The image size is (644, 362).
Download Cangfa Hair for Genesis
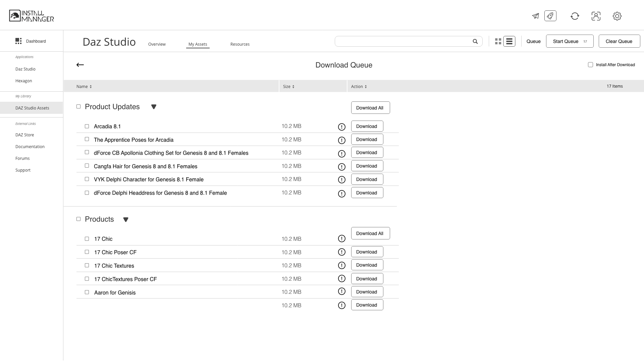367,166
